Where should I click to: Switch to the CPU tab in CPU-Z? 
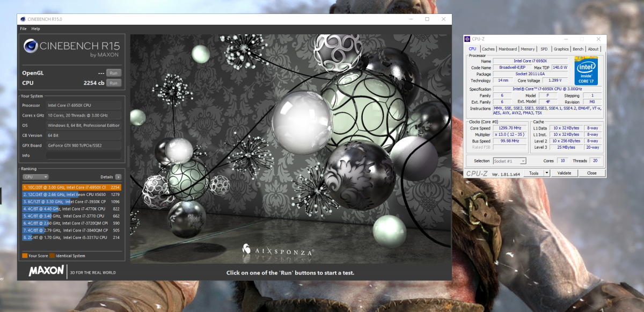[473, 49]
